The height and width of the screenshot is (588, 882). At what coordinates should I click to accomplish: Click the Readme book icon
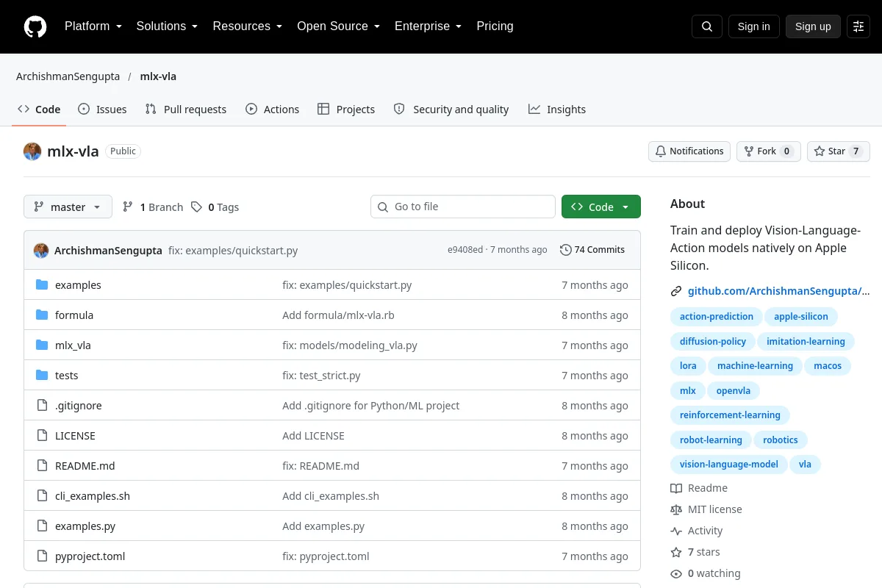pyautogui.click(x=676, y=488)
